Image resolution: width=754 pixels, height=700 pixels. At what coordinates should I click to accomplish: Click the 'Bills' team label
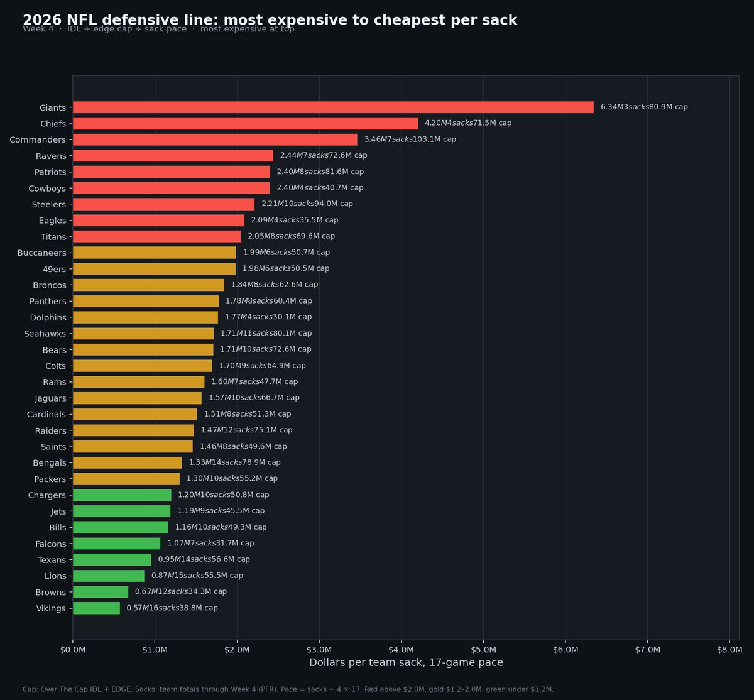pyautogui.click(x=58, y=527)
